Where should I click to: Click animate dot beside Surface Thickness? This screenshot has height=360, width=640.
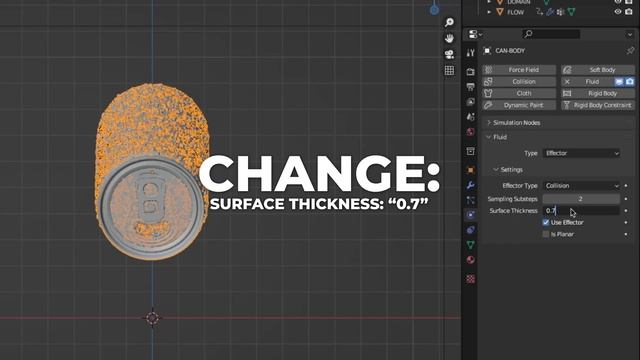pyautogui.click(x=626, y=211)
